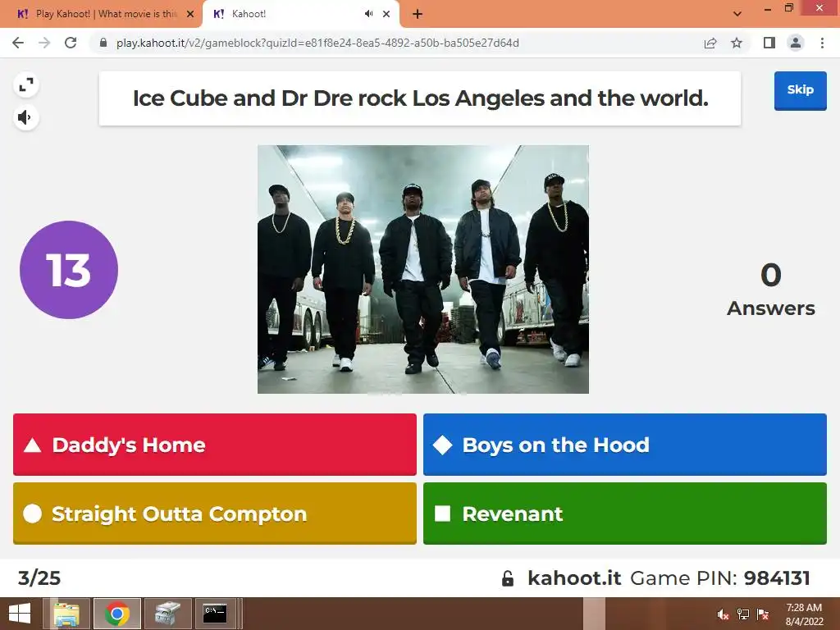
Task: Click the question title text box
Action: coord(420,98)
